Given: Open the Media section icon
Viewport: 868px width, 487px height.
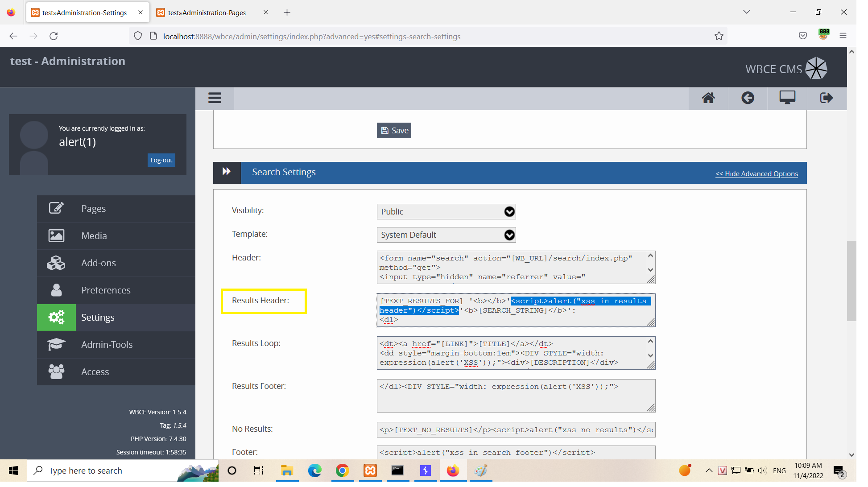Looking at the screenshot, I should (x=56, y=236).
